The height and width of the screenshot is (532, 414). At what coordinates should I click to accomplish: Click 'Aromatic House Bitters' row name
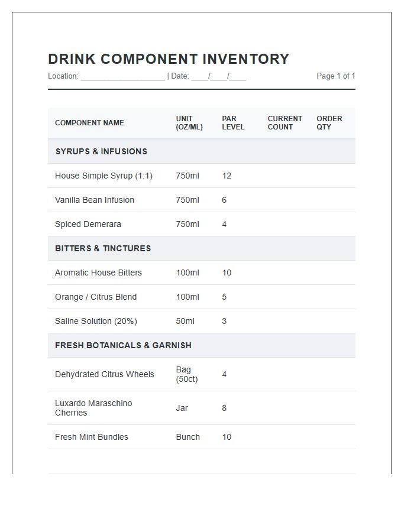pyautogui.click(x=98, y=273)
